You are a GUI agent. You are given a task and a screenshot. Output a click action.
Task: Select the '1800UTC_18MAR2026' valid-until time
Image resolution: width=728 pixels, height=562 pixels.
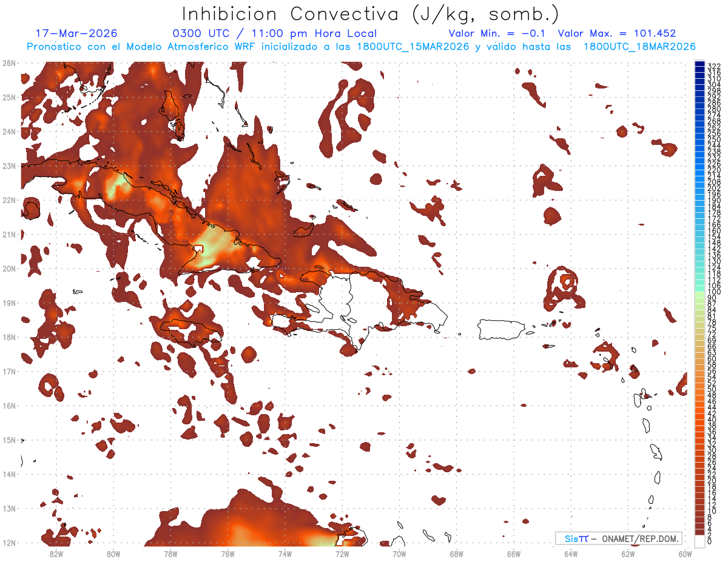pos(639,47)
